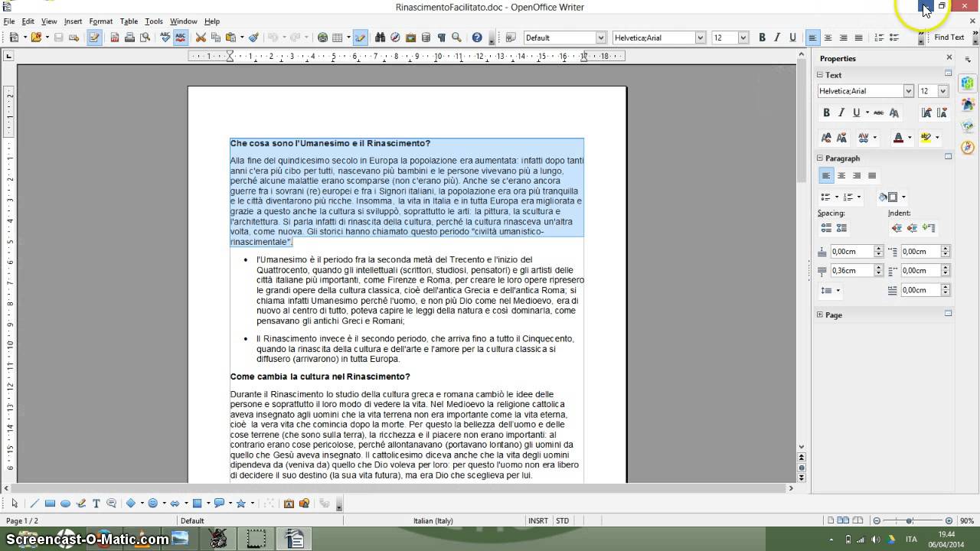This screenshot has height=551, width=980.
Task: Click the Export as PDF icon
Action: 116,37
